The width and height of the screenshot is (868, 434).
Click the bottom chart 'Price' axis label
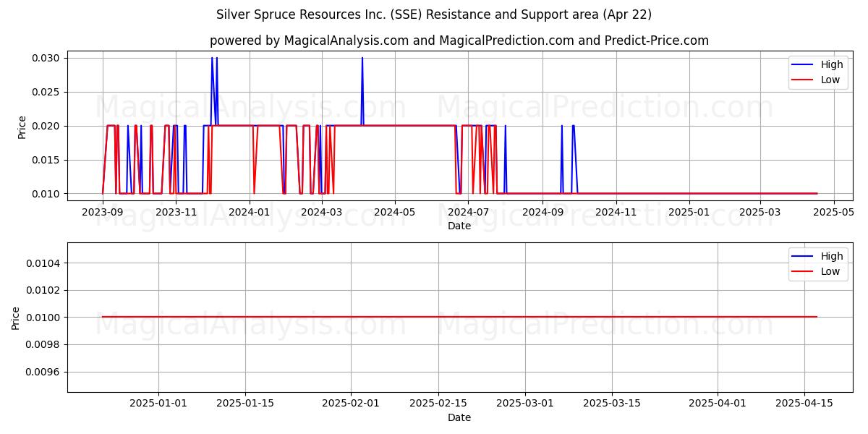[16, 318]
